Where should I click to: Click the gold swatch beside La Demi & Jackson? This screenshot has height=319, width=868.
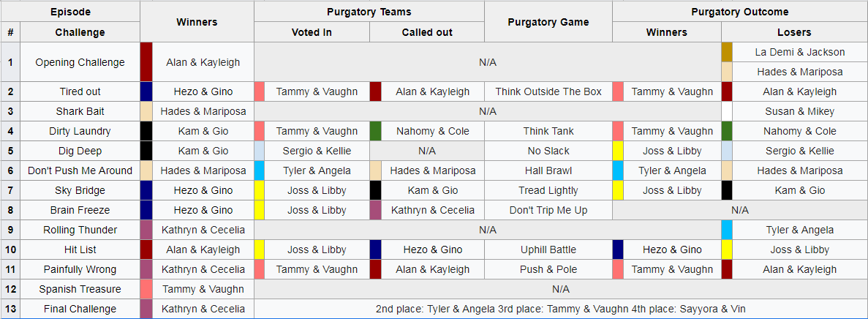tap(727, 52)
